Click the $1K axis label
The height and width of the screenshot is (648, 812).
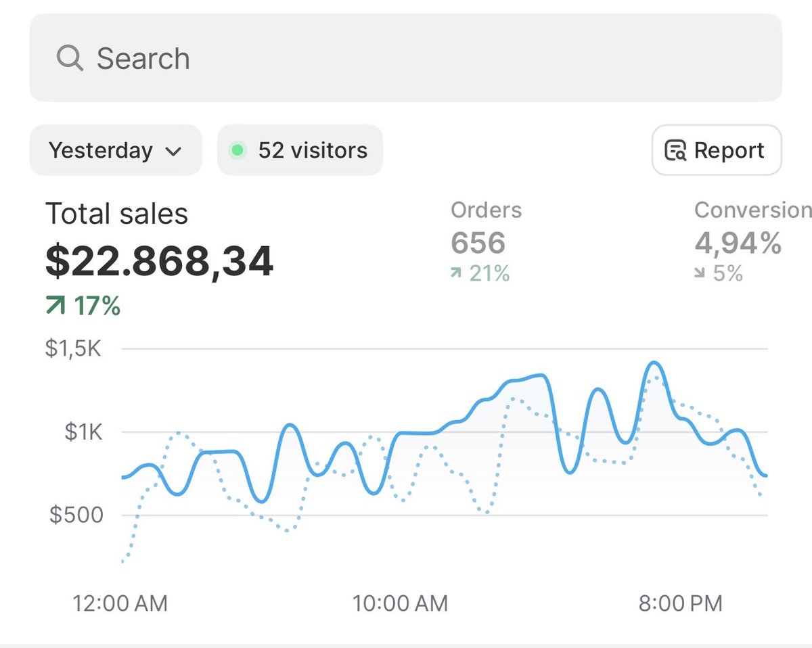pyautogui.click(x=83, y=432)
